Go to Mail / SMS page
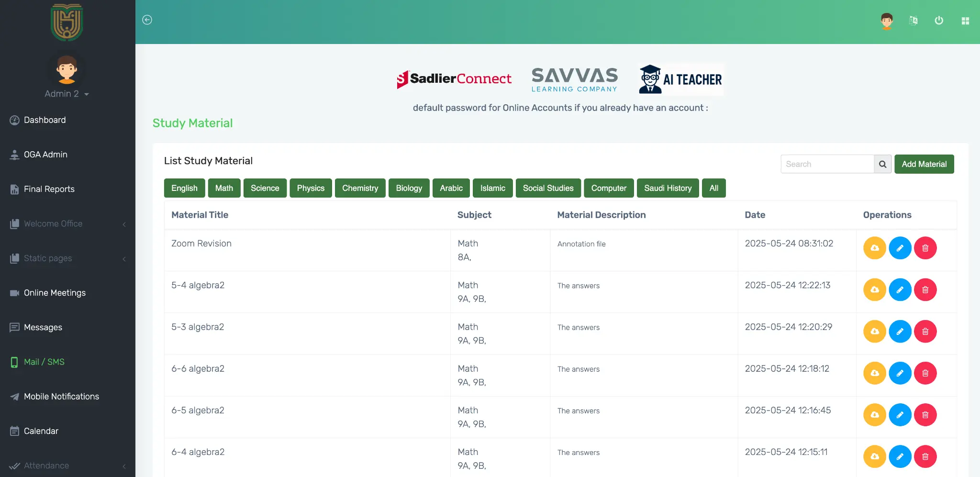 click(44, 362)
